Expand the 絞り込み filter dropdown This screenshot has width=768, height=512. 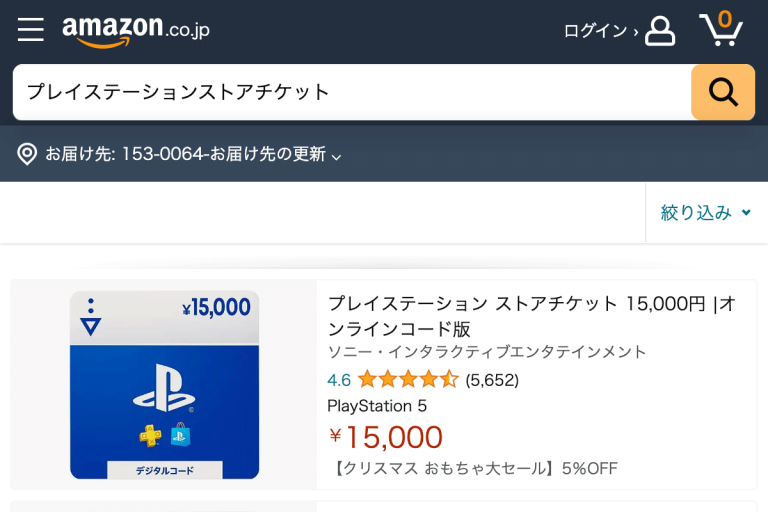[706, 213]
